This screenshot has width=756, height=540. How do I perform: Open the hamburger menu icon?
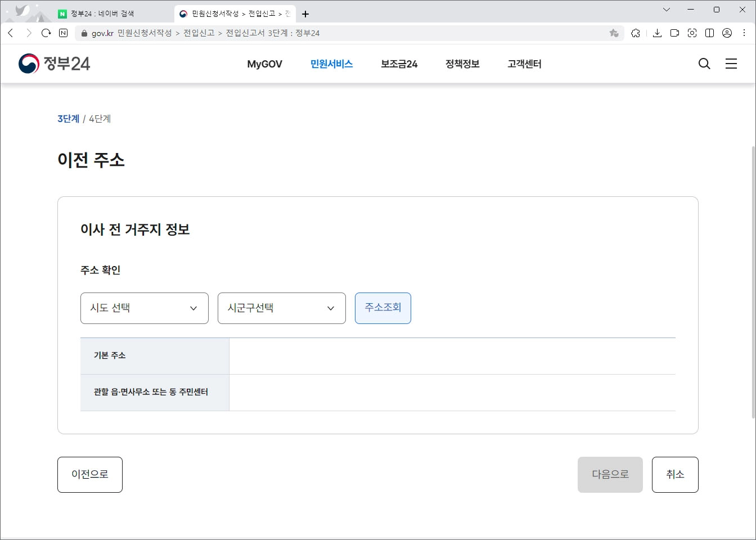pyautogui.click(x=731, y=64)
